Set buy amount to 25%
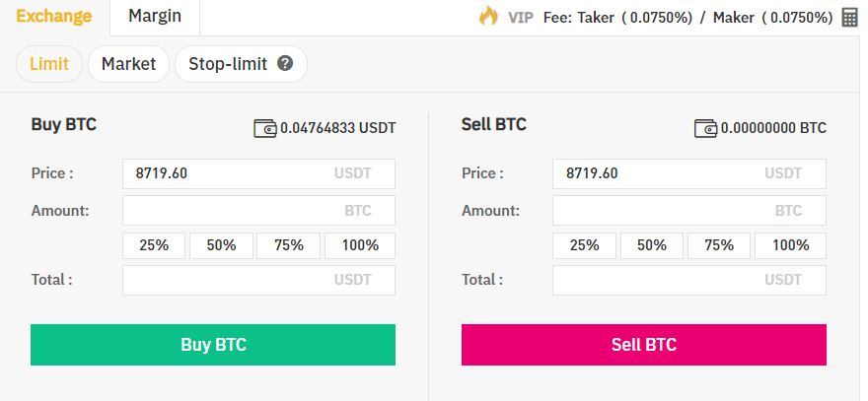The height and width of the screenshot is (401, 868). click(x=154, y=245)
